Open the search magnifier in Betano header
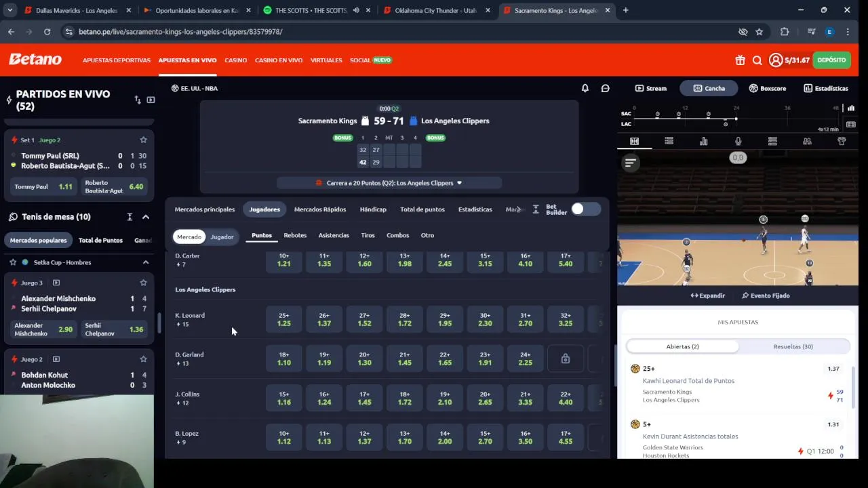Viewport: 868px width, 488px height. coord(757,60)
